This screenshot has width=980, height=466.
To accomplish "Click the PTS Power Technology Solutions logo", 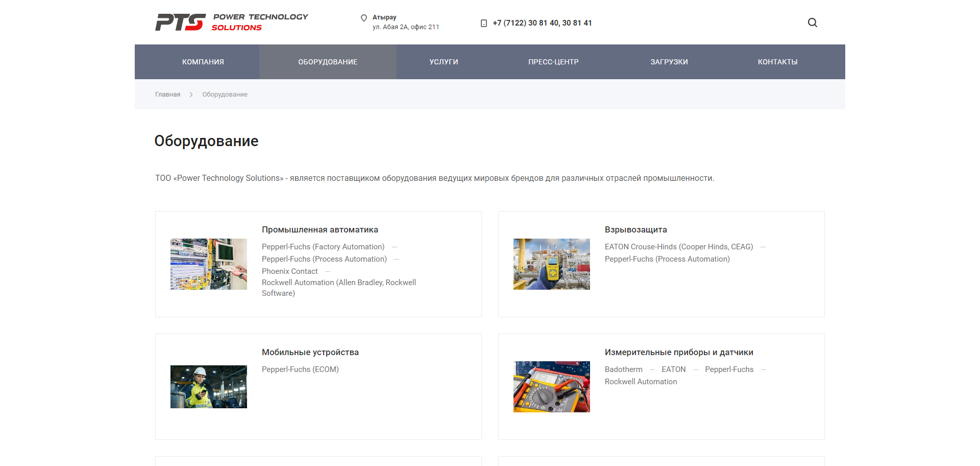I will coord(231,22).
